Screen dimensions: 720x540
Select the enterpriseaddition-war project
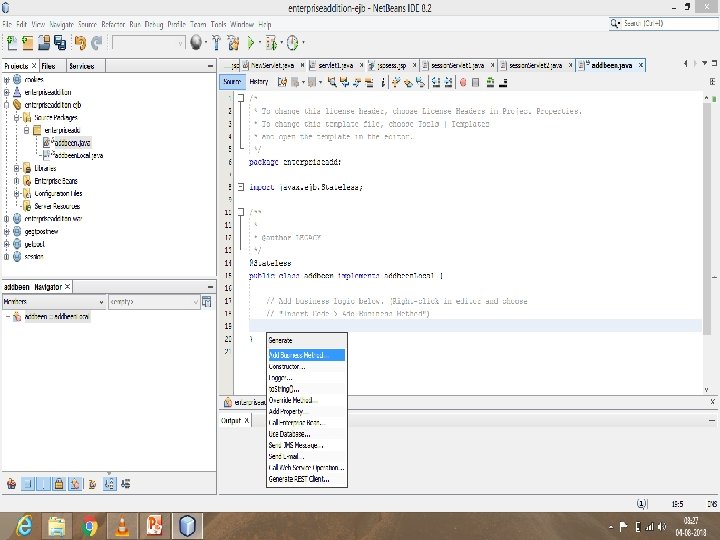tap(53, 219)
